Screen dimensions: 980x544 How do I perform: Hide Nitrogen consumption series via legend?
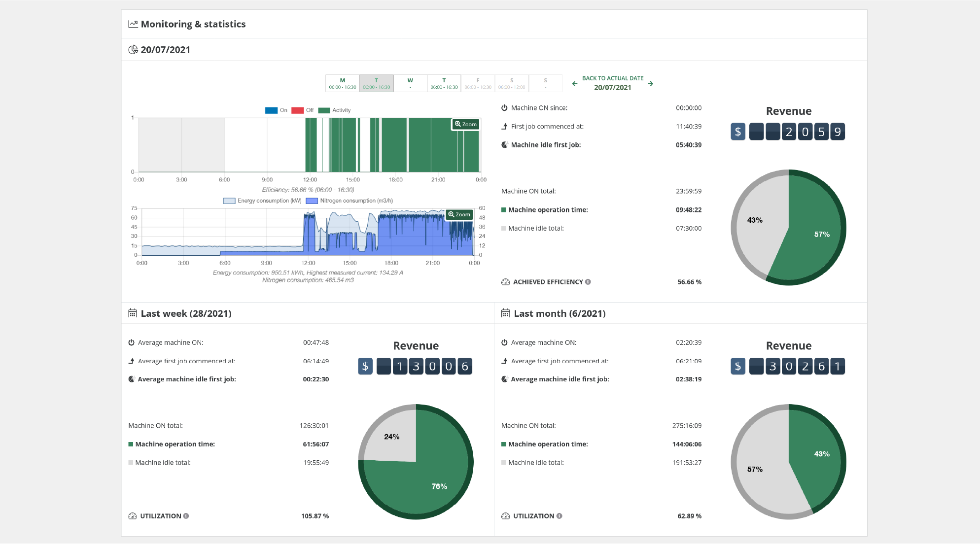pyautogui.click(x=349, y=201)
